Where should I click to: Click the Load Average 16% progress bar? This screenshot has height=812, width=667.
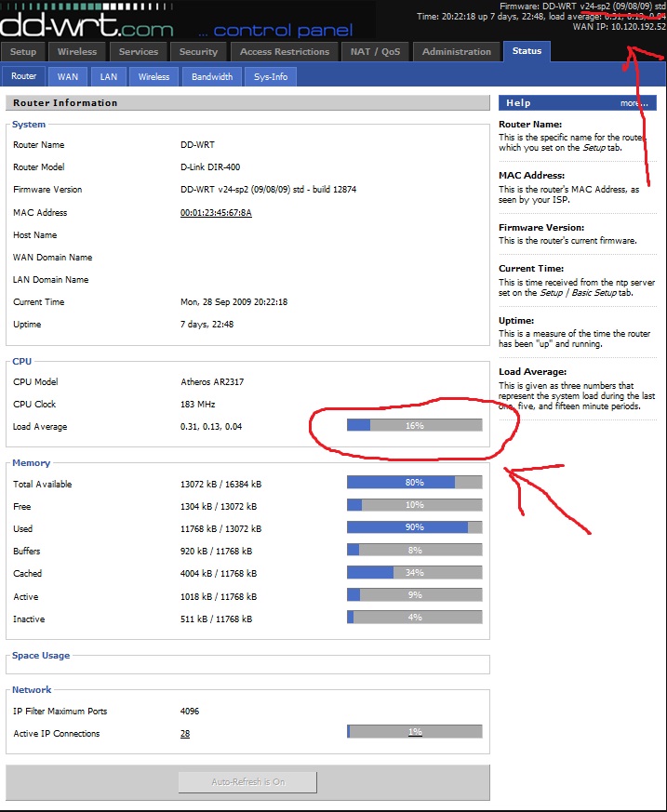(x=414, y=425)
